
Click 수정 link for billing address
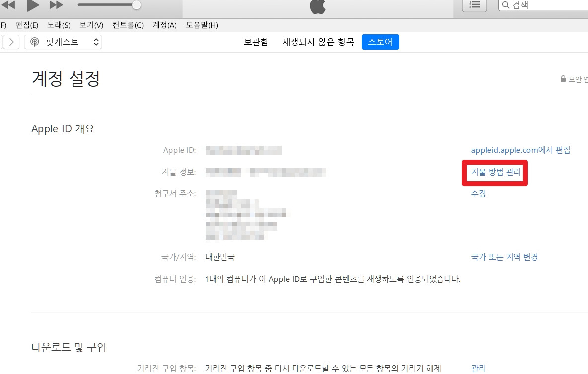tap(479, 193)
